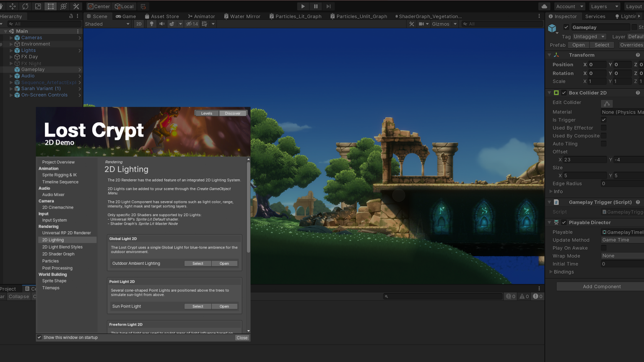
Task: Toggle the scene grid icon
Action: [205, 24]
